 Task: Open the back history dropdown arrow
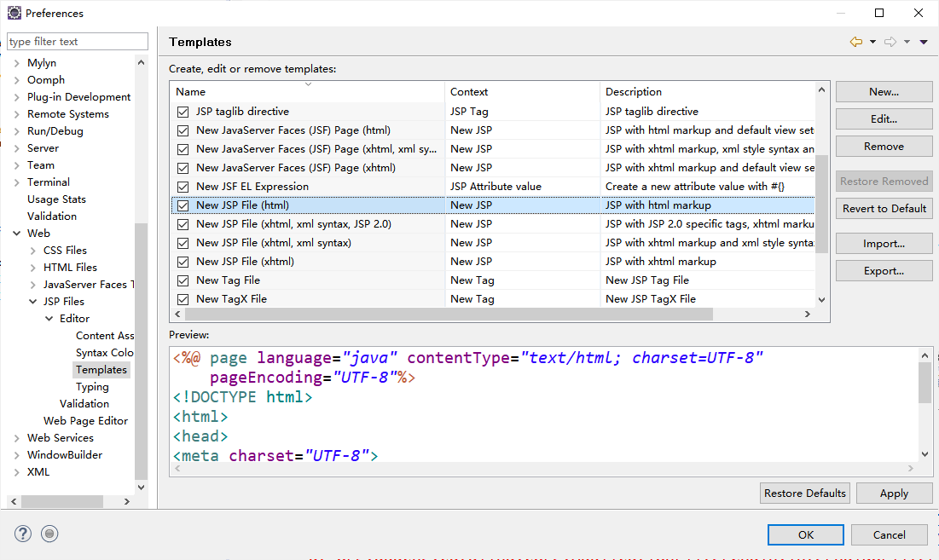click(x=872, y=42)
